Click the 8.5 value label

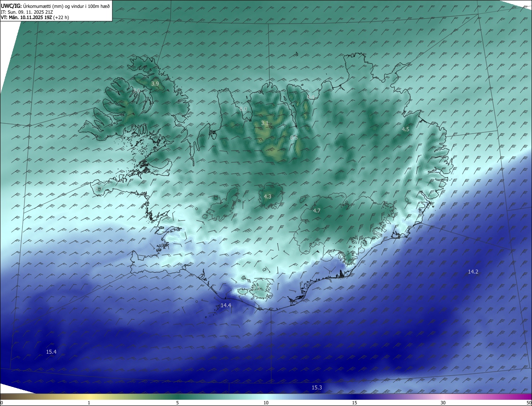pos(294,137)
